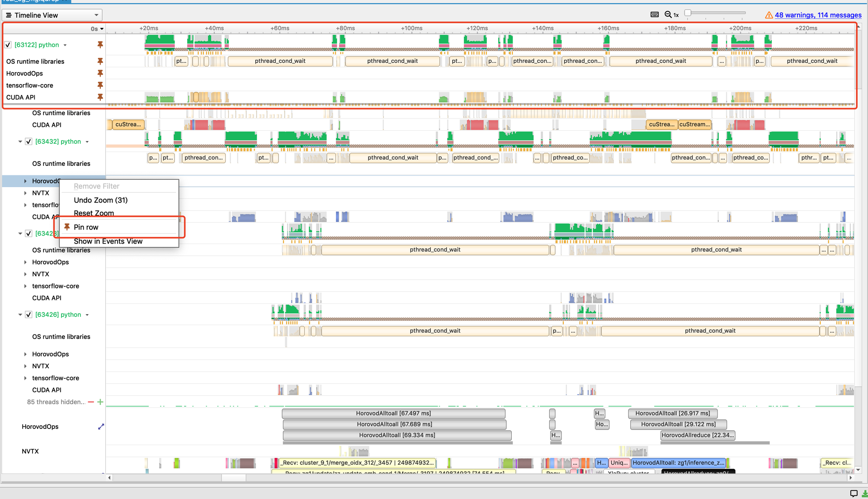Collapse the [63432] python process tree

click(x=20, y=141)
